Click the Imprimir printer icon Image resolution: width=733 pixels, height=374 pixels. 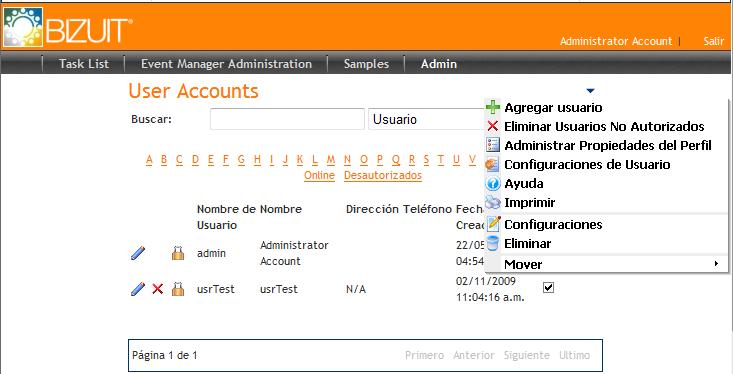(493, 202)
